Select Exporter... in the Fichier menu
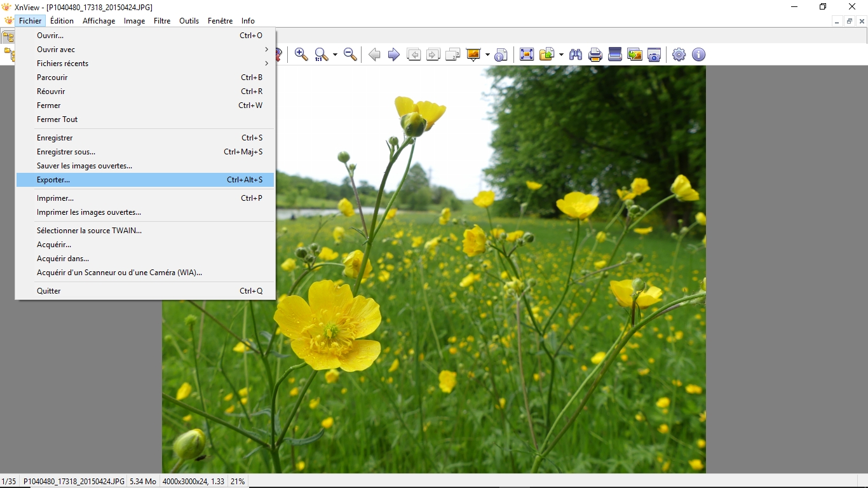The width and height of the screenshot is (868, 488). (x=53, y=180)
